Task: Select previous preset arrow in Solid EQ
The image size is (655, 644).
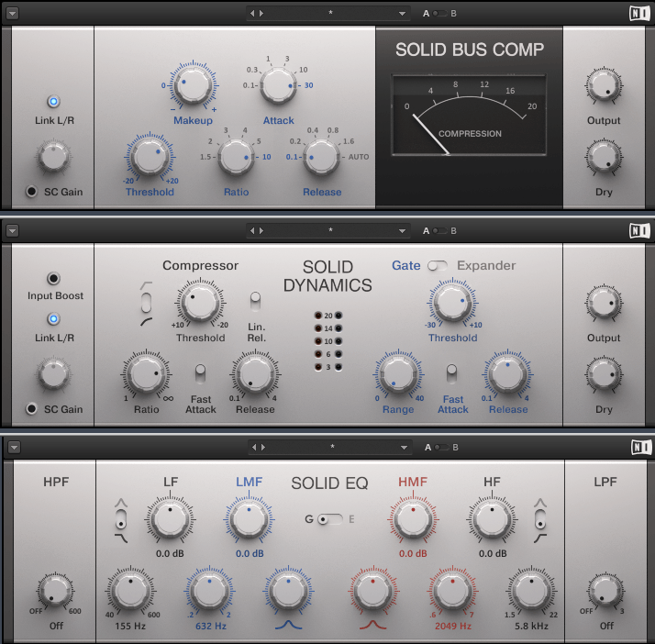Action: tap(253, 448)
